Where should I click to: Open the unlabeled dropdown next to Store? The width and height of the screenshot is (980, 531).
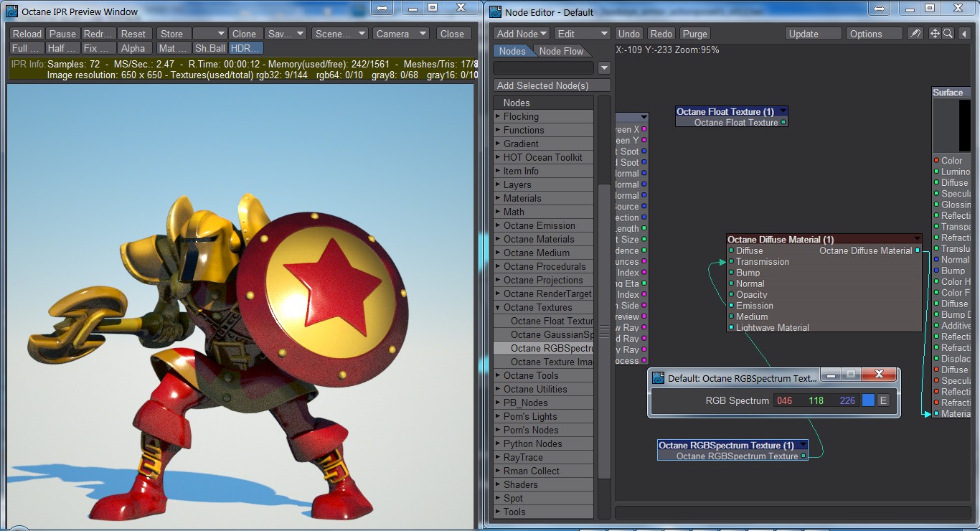point(209,34)
